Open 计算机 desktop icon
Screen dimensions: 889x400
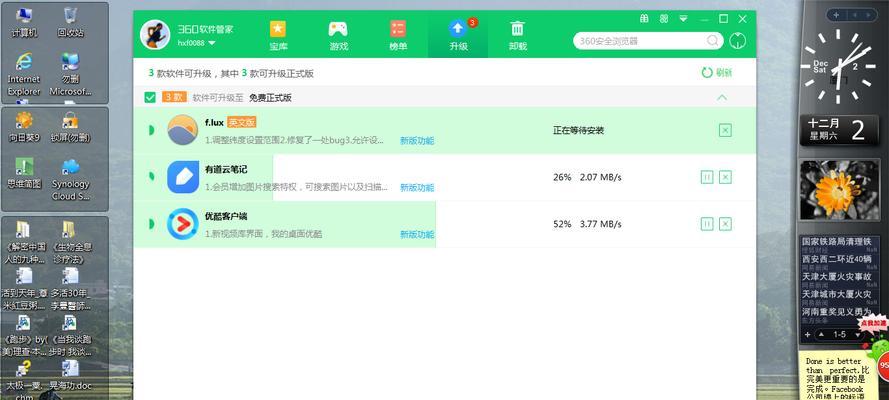pyautogui.click(x=24, y=22)
